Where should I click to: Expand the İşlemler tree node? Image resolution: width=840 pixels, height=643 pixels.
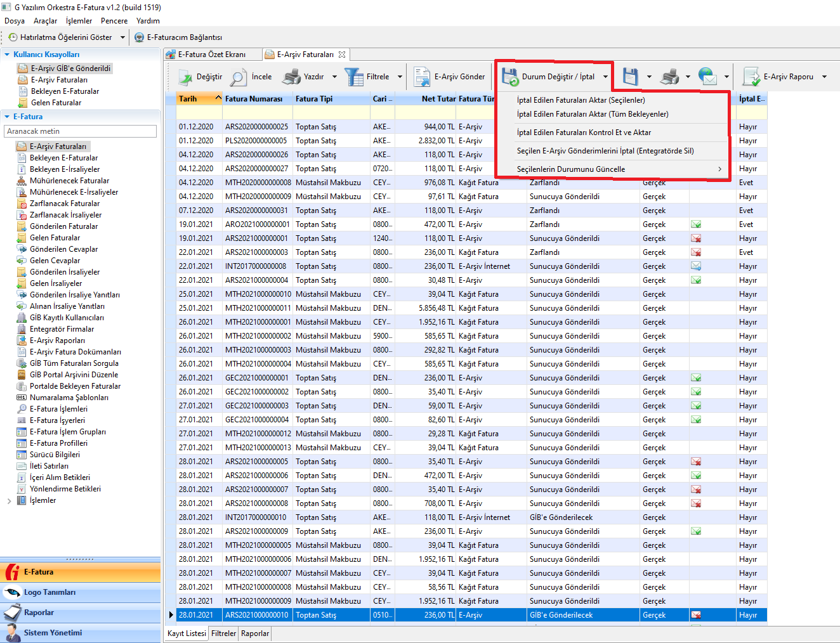(9, 501)
